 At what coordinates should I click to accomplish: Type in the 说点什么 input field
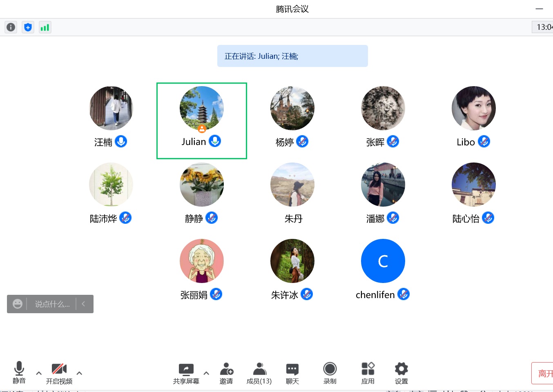[52, 304]
